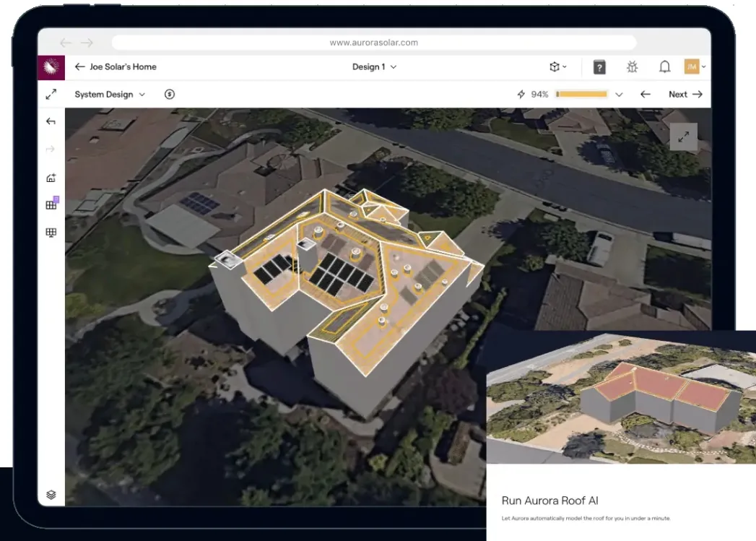The width and height of the screenshot is (756, 541).
Task: Open the notifications bell
Action: 664,67
